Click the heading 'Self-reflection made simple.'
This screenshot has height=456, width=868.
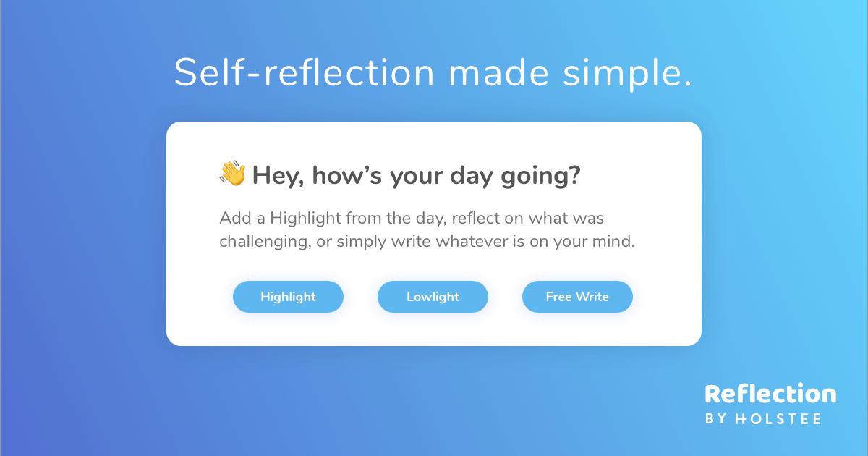434,72
